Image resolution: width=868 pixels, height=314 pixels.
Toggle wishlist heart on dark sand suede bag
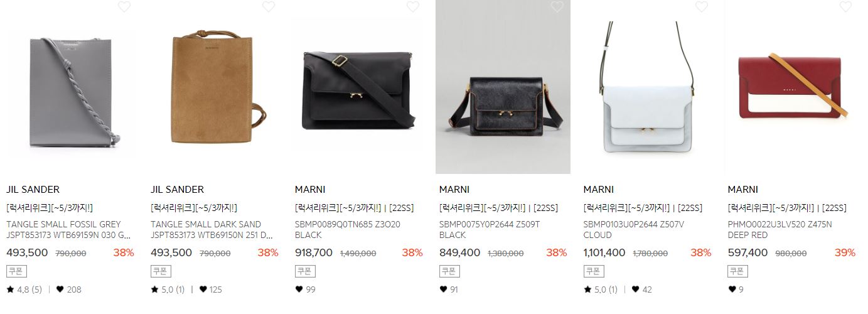[x=269, y=6]
